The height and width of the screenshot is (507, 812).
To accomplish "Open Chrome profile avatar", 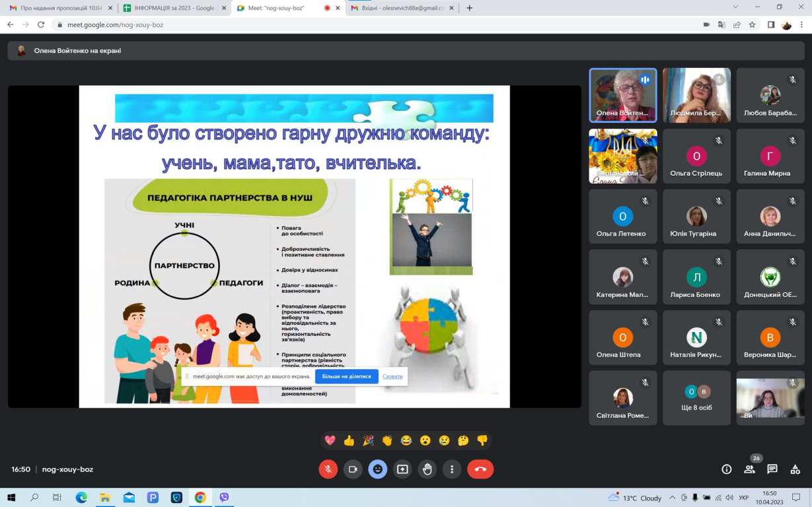I will click(x=786, y=24).
